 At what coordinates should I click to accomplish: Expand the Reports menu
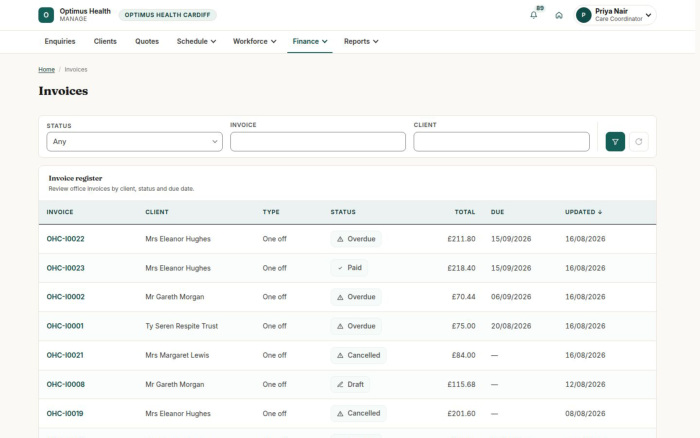[x=361, y=41]
